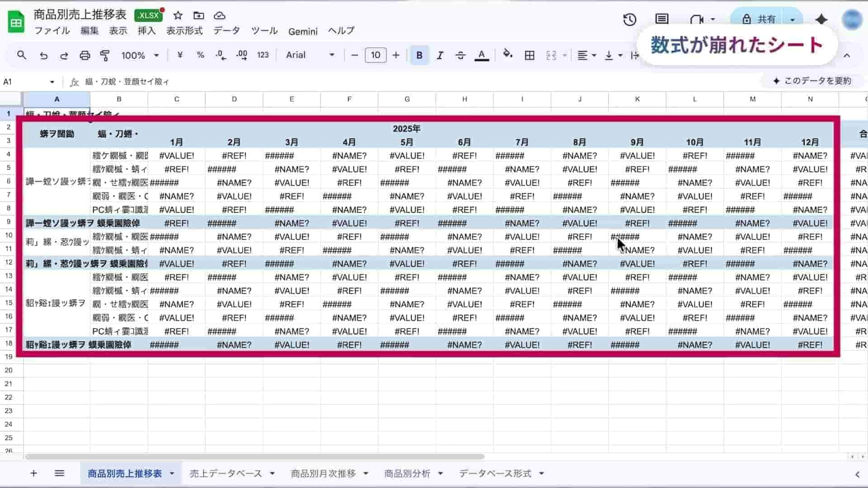This screenshot has height=488, width=868.
Task: Click the 共有 share button
Action: (x=760, y=19)
